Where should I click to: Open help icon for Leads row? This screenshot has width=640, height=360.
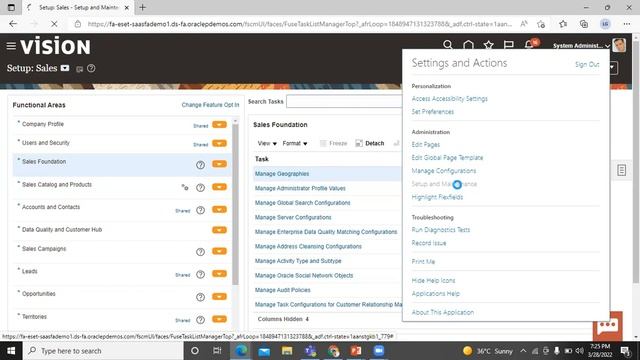(200, 274)
